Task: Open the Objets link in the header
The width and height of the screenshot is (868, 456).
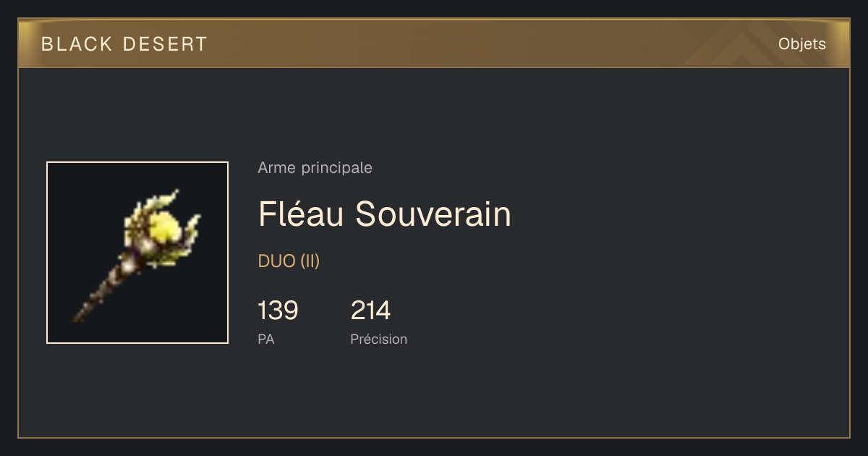Action: [x=801, y=44]
